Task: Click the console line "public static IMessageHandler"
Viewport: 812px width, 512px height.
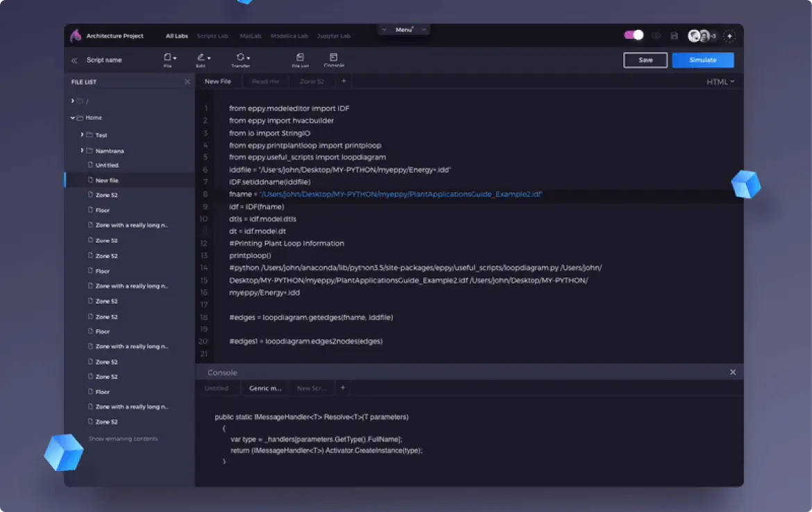Action: click(x=312, y=417)
